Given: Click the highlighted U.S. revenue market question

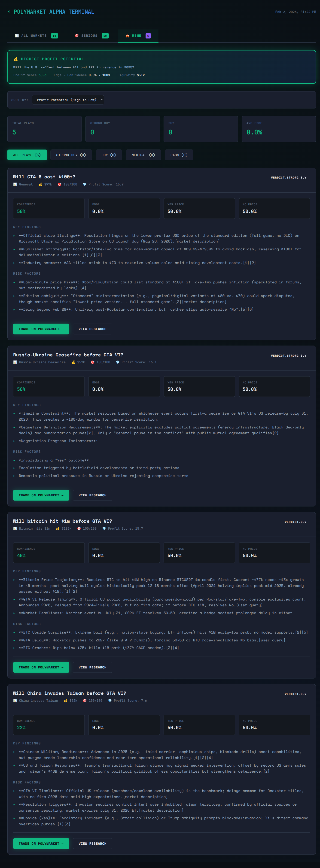Looking at the screenshot, I should (73, 67).
